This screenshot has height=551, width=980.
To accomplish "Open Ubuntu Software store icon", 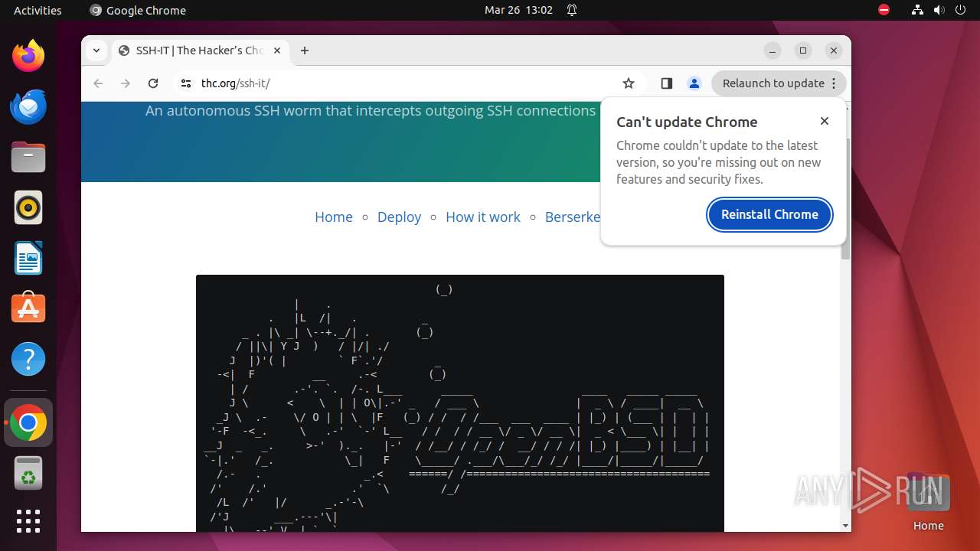I will (28, 308).
